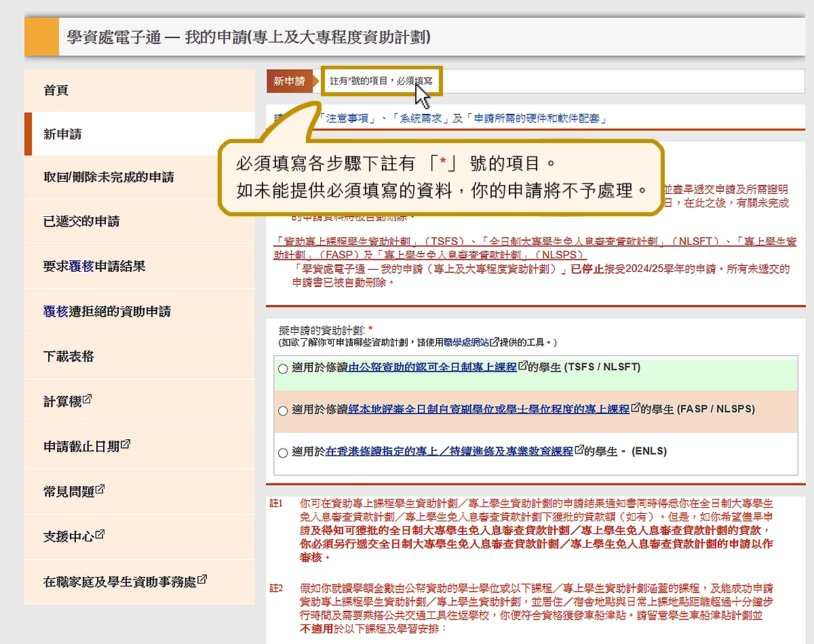Open the 在職家庭及學生資助事務處 sidebar link

[140, 582]
